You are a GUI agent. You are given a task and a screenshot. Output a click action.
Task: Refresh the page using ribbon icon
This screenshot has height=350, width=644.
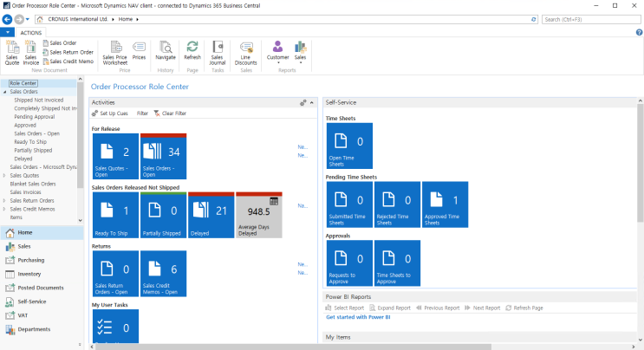(x=192, y=51)
